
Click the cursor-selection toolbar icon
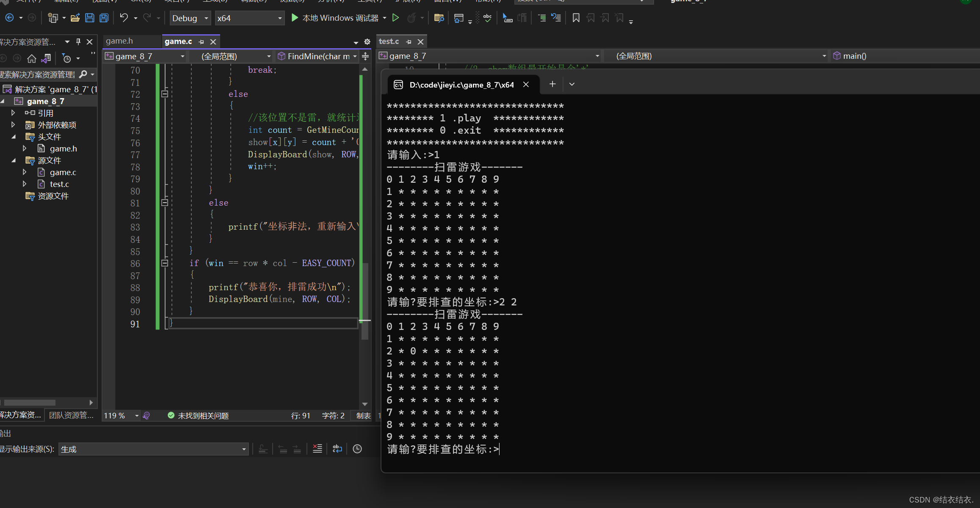click(x=508, y=18)
